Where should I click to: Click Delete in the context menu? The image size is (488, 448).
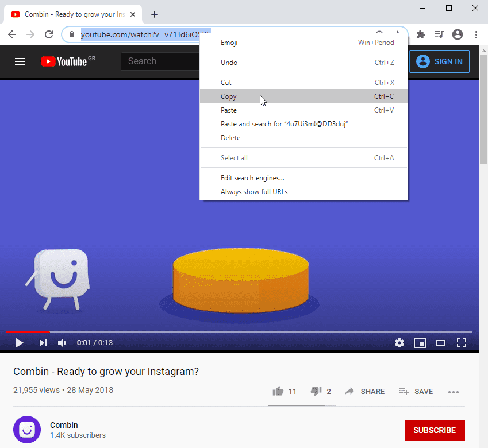303,137
